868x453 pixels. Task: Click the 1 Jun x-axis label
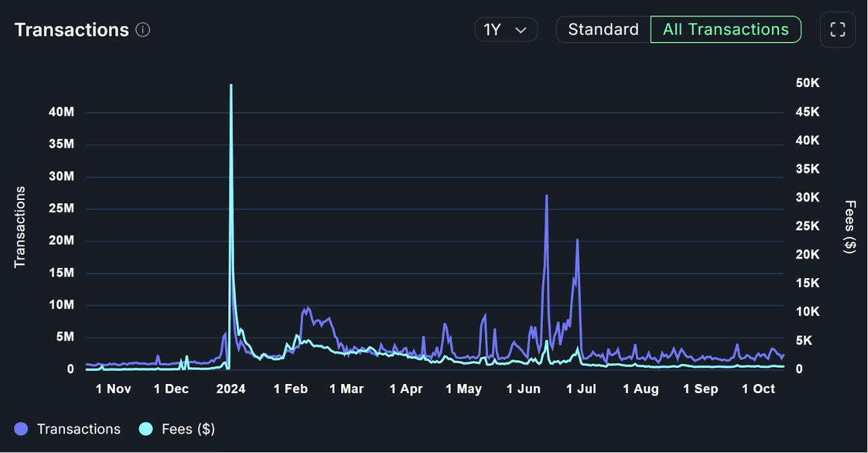pyautogui.click(x=524, y=388)
